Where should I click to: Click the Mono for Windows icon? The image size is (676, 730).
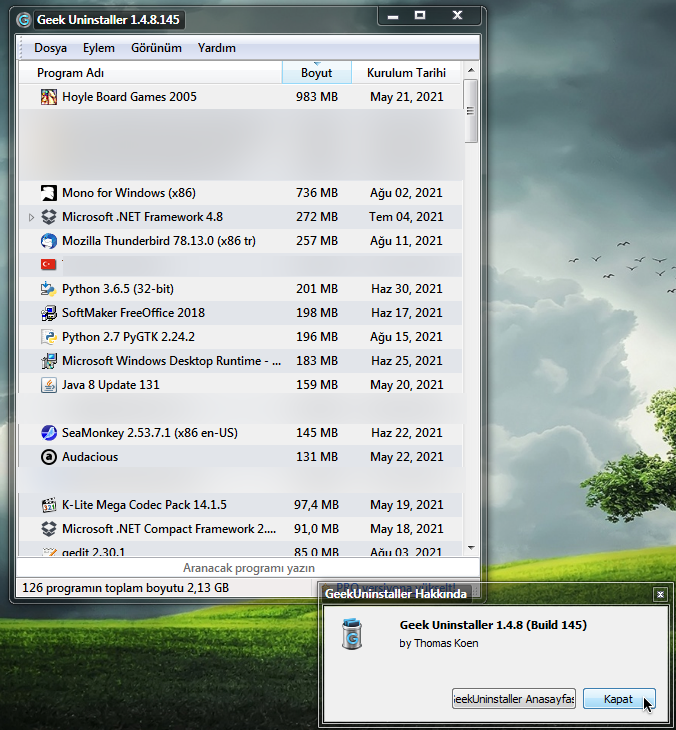click(48, 193)
